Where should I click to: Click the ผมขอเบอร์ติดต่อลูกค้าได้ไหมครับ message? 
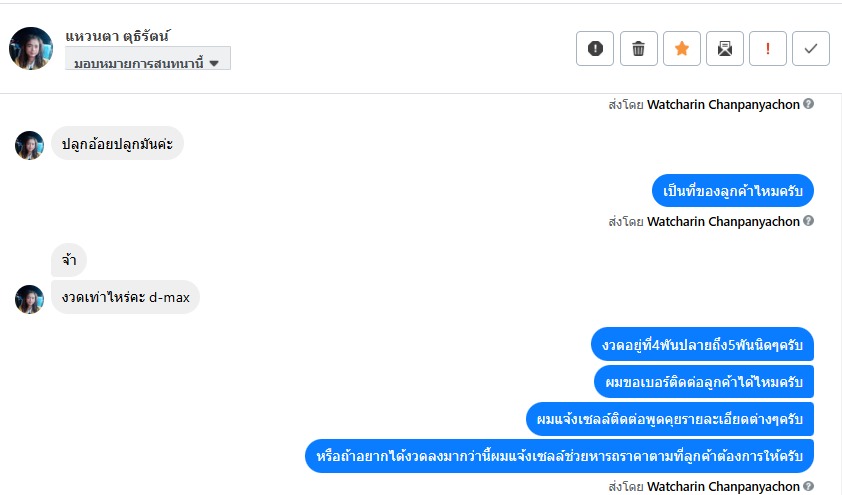pos(703,382)
